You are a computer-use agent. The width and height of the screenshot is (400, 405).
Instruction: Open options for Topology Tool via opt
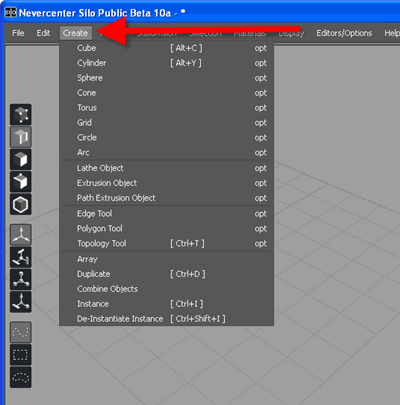click(261, 244)
